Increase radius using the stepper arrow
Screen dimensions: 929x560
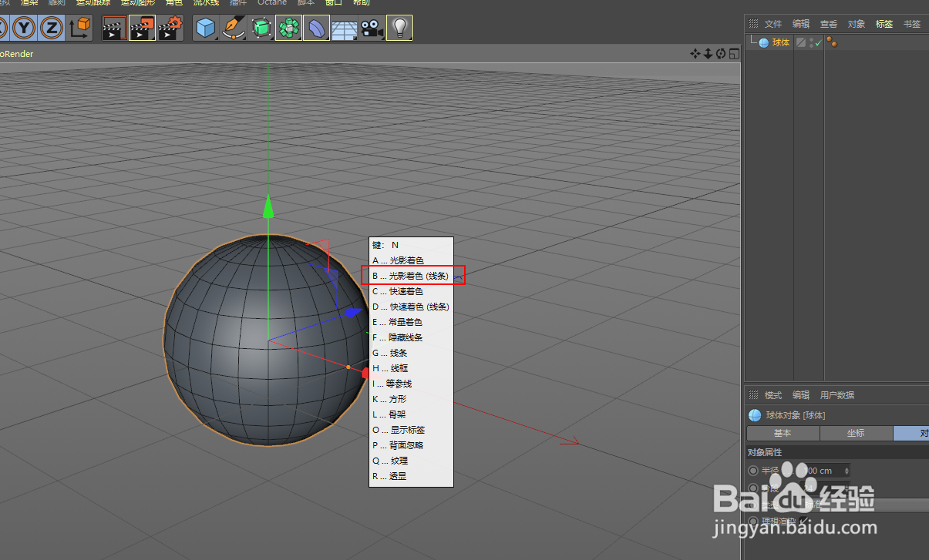846,468
